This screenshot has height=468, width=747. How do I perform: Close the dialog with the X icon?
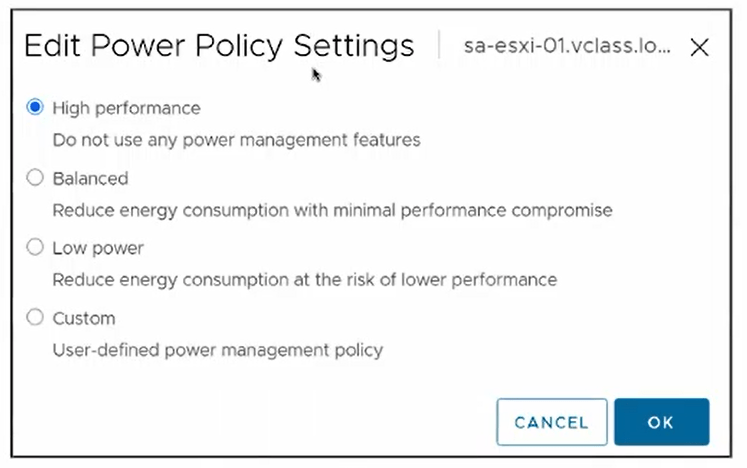click(x=700, y=47)
